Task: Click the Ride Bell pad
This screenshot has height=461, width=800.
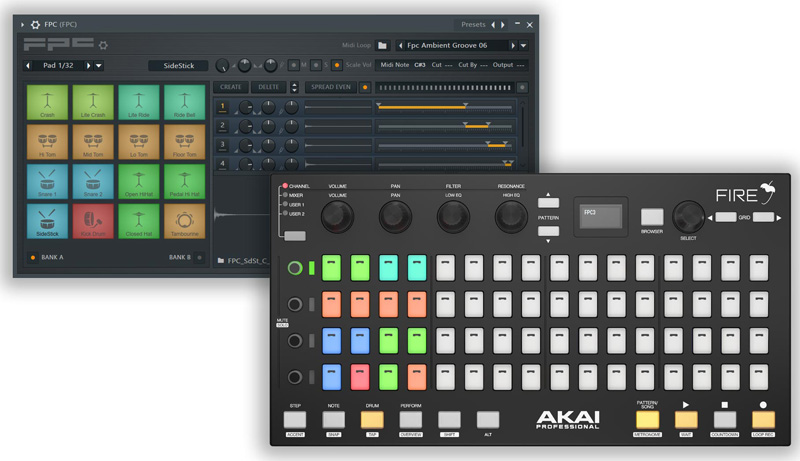Action: [185, 103]
